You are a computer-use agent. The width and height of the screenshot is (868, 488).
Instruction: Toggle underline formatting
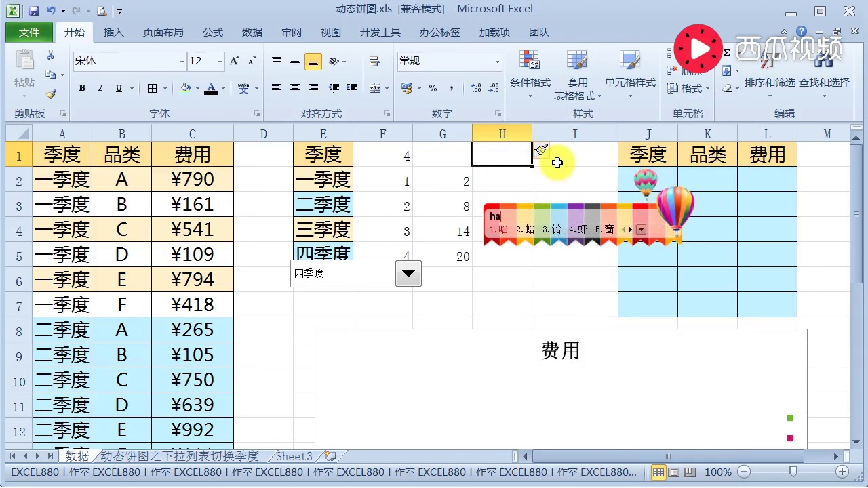119,88
